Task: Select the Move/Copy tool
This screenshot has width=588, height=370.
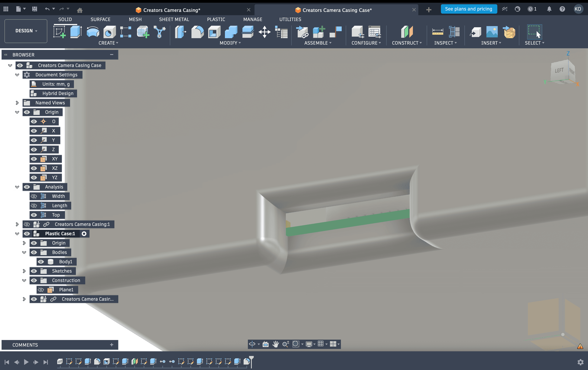Action: (264, 32)
